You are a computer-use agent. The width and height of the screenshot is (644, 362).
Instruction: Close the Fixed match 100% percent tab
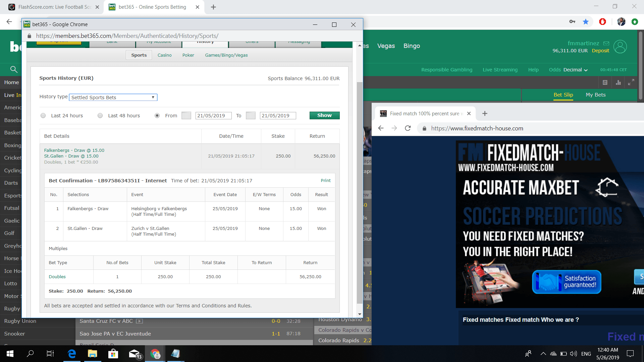tap(469, 114)
